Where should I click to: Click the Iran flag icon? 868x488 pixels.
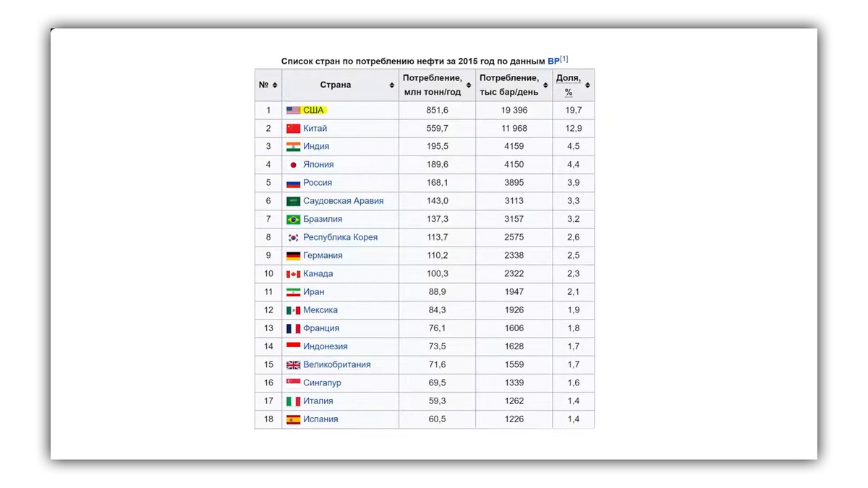tap(293, 292)
